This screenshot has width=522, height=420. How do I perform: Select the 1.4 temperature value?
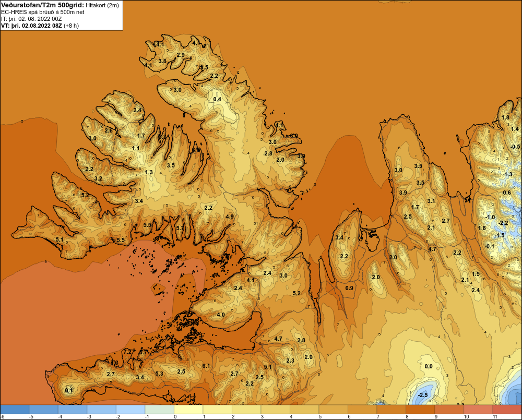(x=515, y=129)
